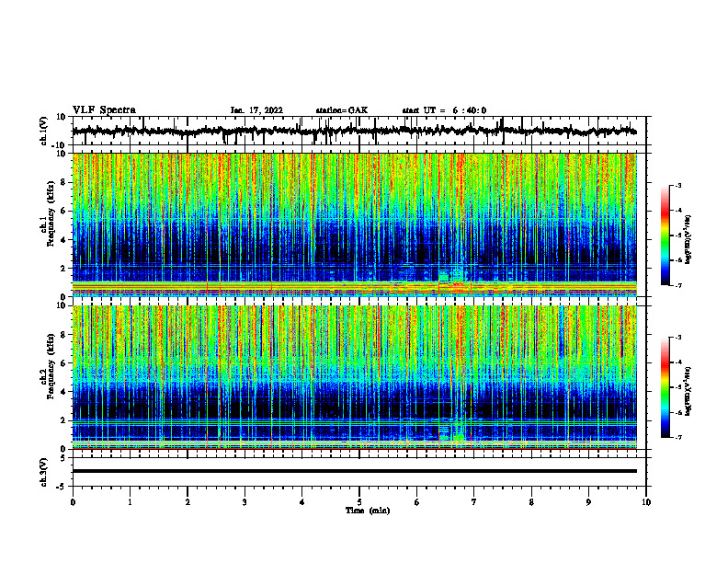Screen dimensions: 728x563
Task: Click time axis tick label '4'
Action: click(301, 502)
